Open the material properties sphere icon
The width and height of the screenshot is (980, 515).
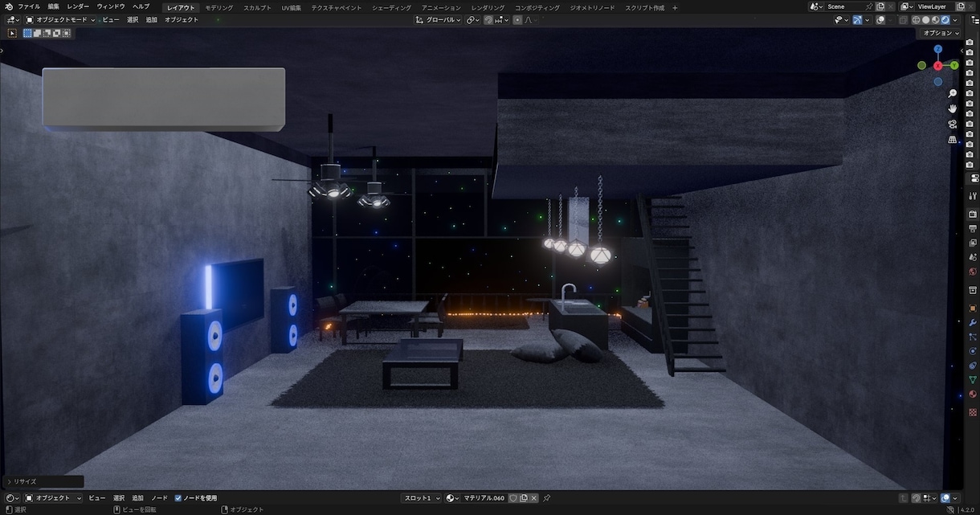[x=973, y=394]
